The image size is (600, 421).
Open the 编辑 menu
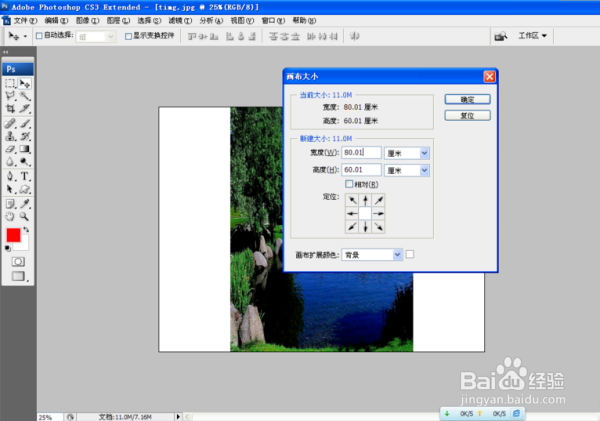(x=56, y=21)
